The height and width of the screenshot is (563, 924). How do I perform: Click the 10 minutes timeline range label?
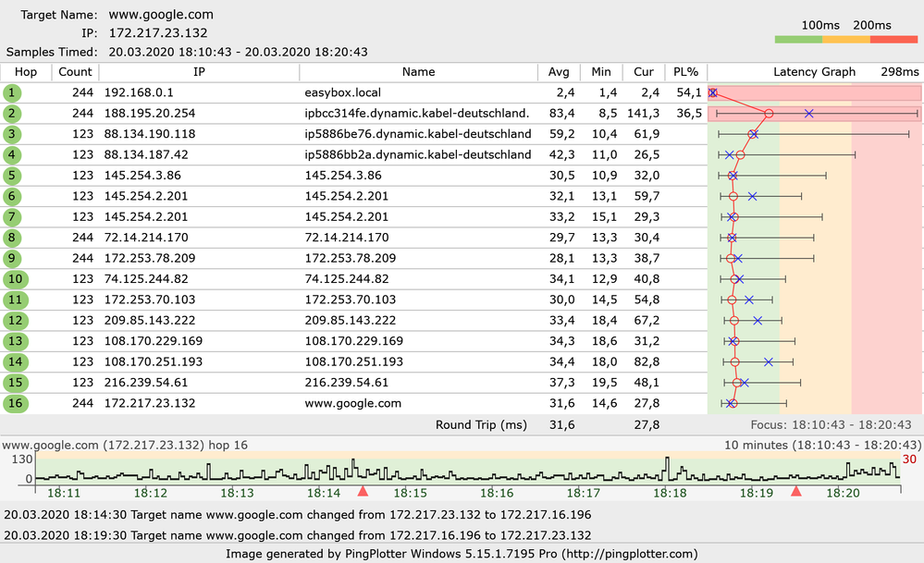coord(822,446)
